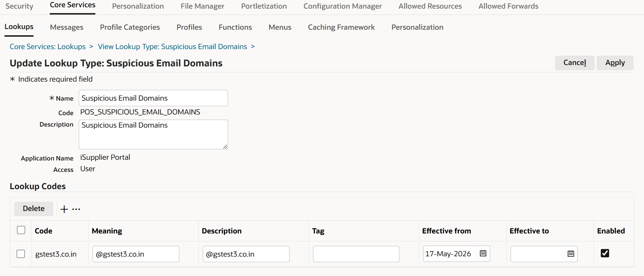
Task: Click the Delete button
Action: (34, 209)
